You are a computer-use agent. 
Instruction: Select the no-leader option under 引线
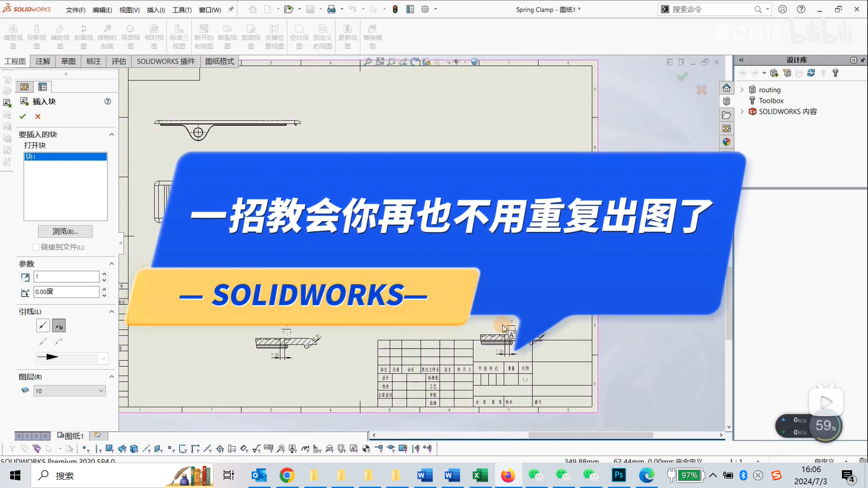click(x=58, y=325)
